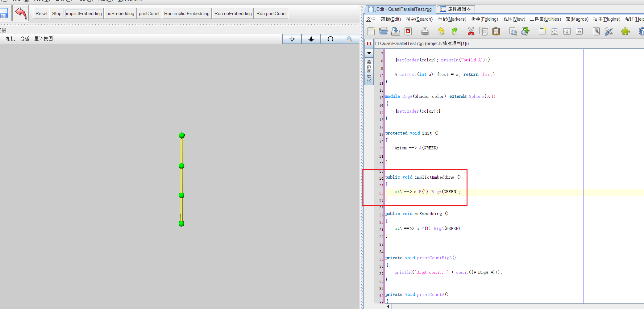This screenshot has width=644, height=309.
Task: Expand the dockable panel dropdown arrow
Action: click(369, 53)
